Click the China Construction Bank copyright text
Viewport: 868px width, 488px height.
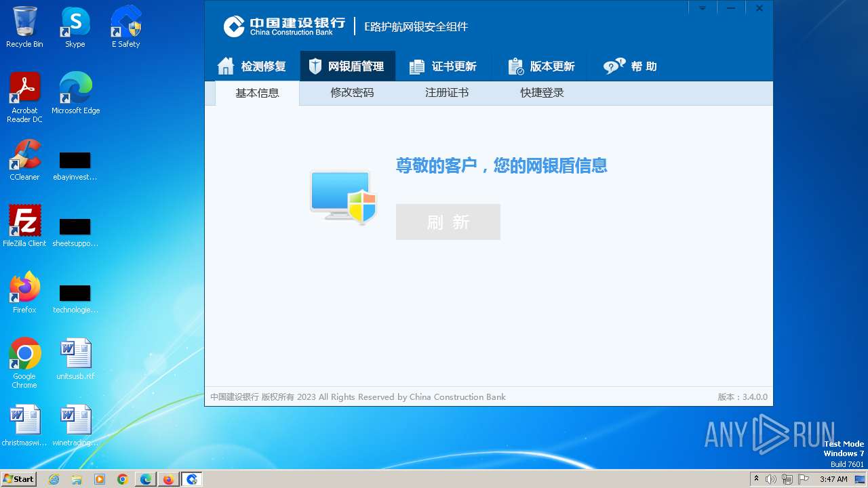pyautogui.click(x=358, y=397)
